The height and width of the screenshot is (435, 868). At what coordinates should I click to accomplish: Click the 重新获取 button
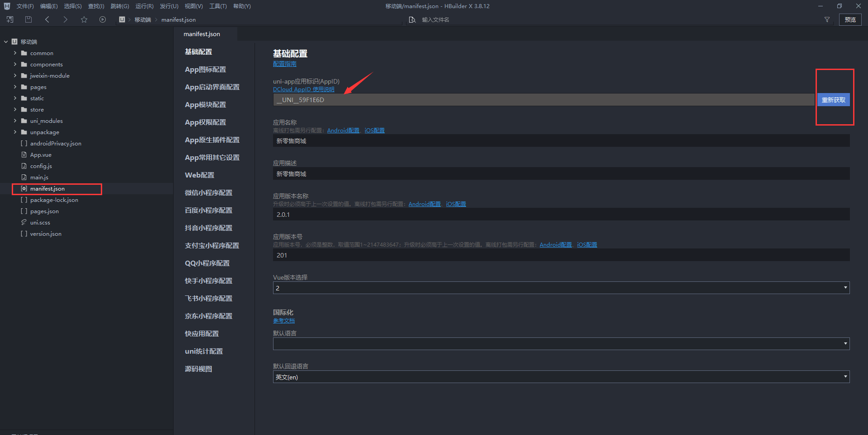pos(833,100)
